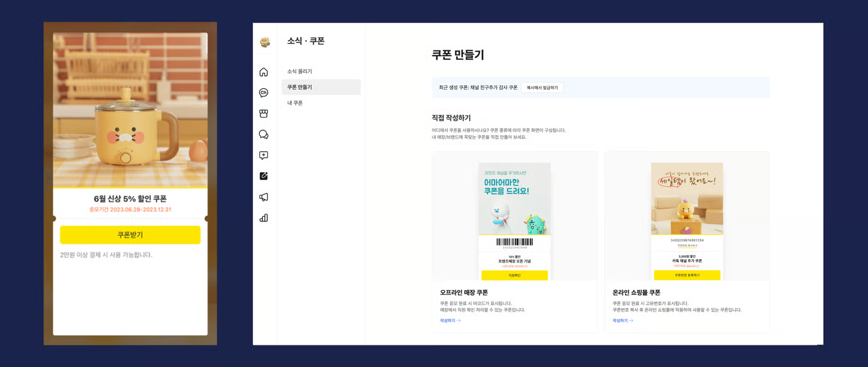Open the bar chart statistics icon
868x367 pixels.
click(263, 218)
